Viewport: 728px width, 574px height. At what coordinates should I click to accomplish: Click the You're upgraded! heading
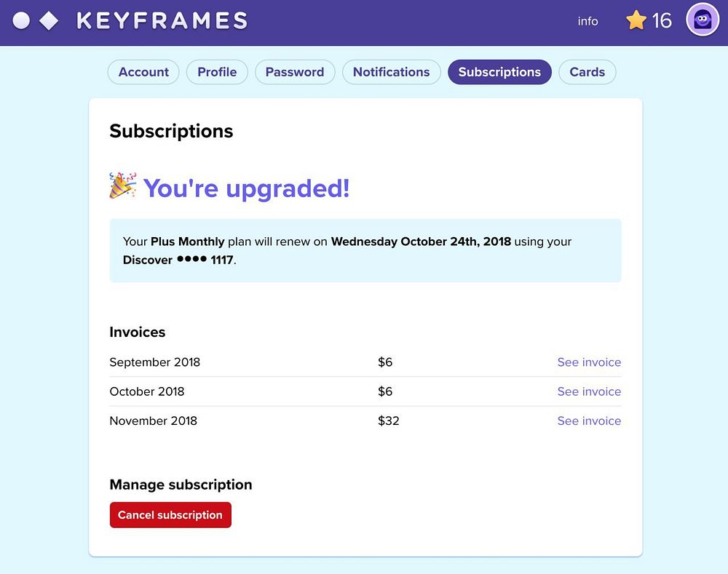246,188
